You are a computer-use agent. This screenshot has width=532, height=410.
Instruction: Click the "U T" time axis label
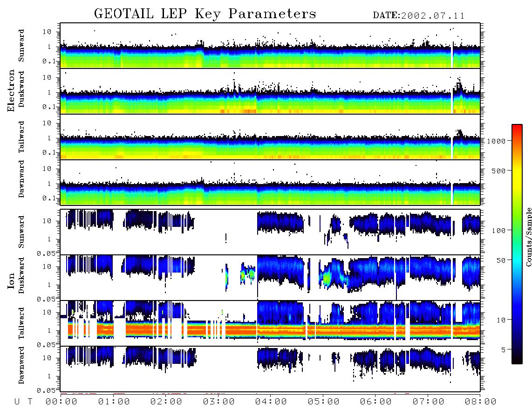tap(23, 402)
